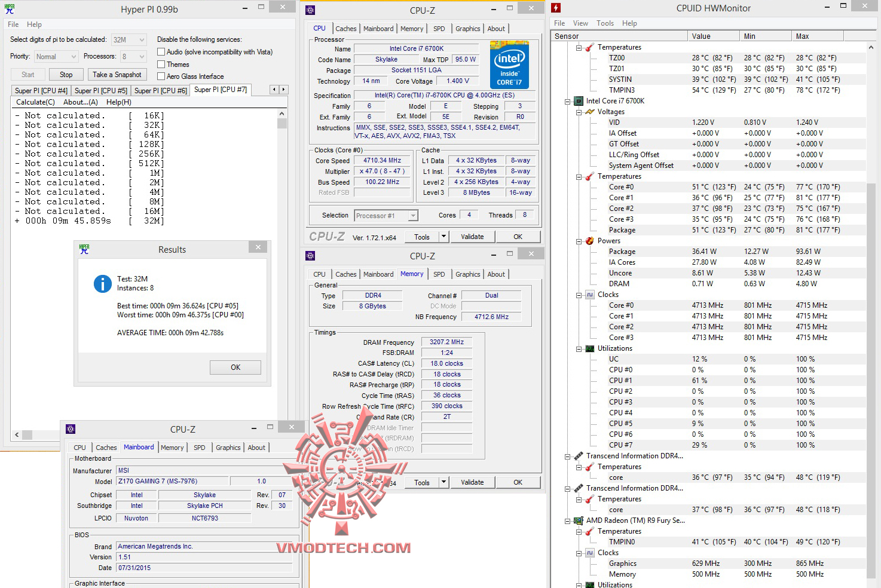Collapse the first Transcend Information DDR4 node
881x588 pixels.
(x=568, y=456)
